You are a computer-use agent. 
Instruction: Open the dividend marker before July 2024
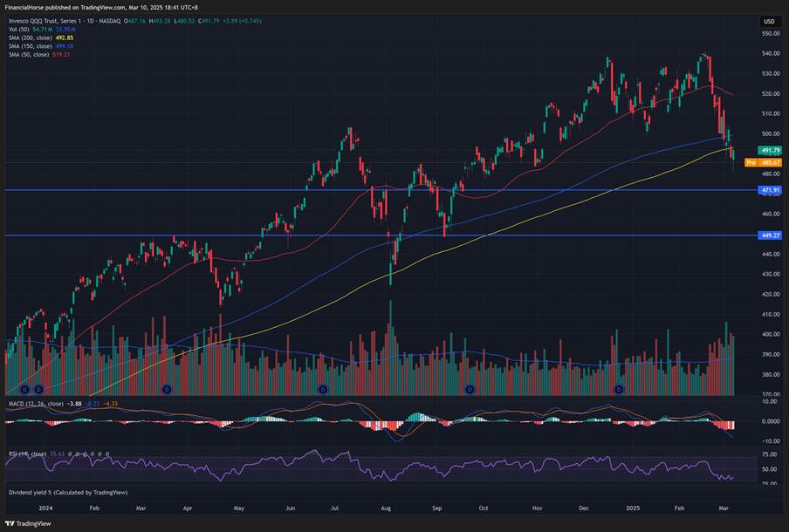click(323, 389)
